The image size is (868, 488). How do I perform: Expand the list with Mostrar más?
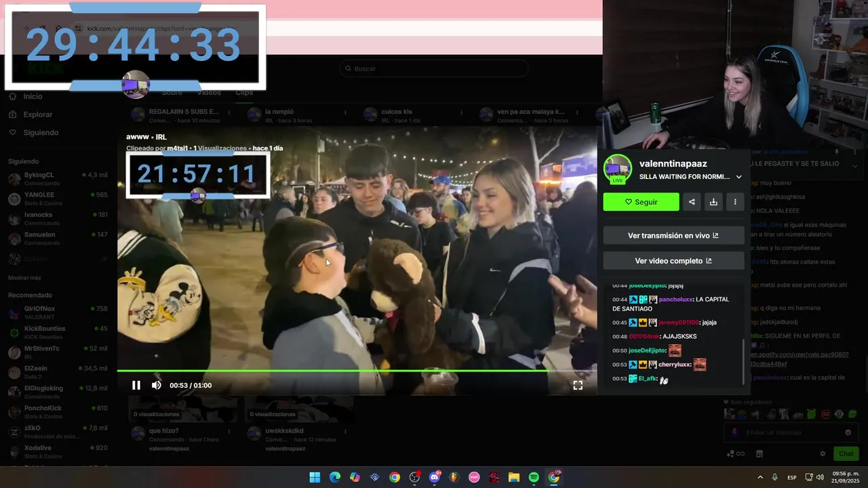(24, 278)
